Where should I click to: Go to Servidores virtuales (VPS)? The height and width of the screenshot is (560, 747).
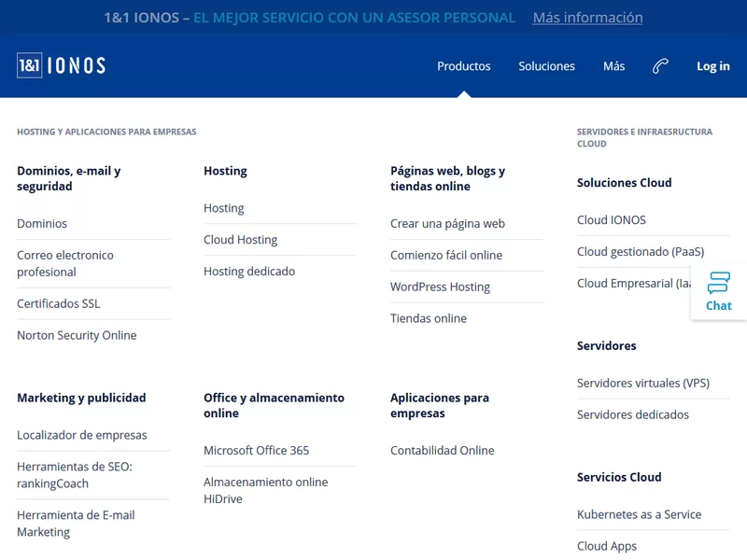click(x=643, y=383)
